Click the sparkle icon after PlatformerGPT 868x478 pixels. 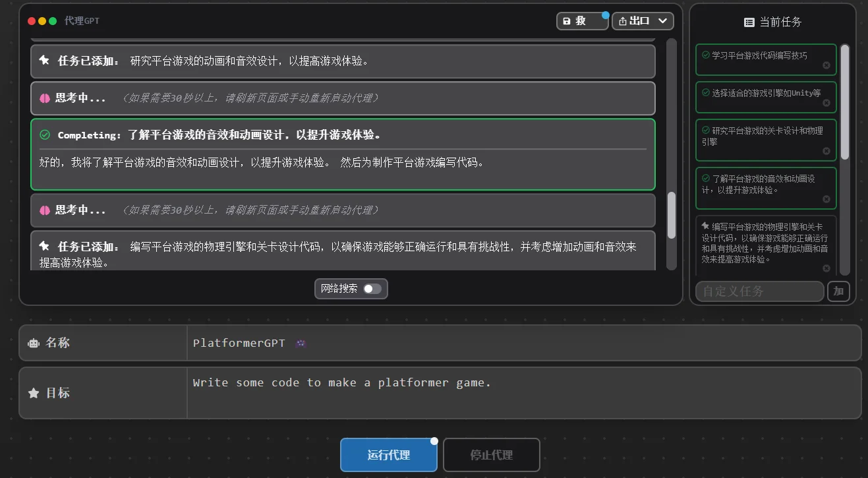coord(301,343)
